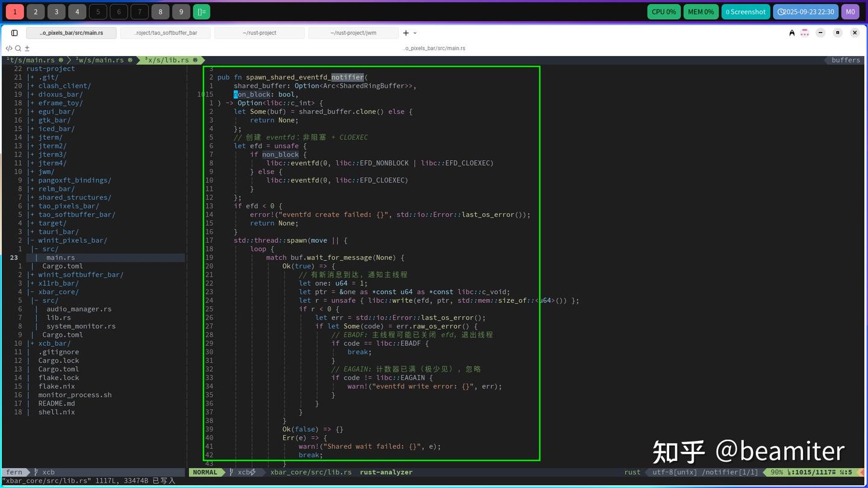Toggle the left sidebar panel icon
Viewport: 868px width, 488px height.
click(14, 33)
